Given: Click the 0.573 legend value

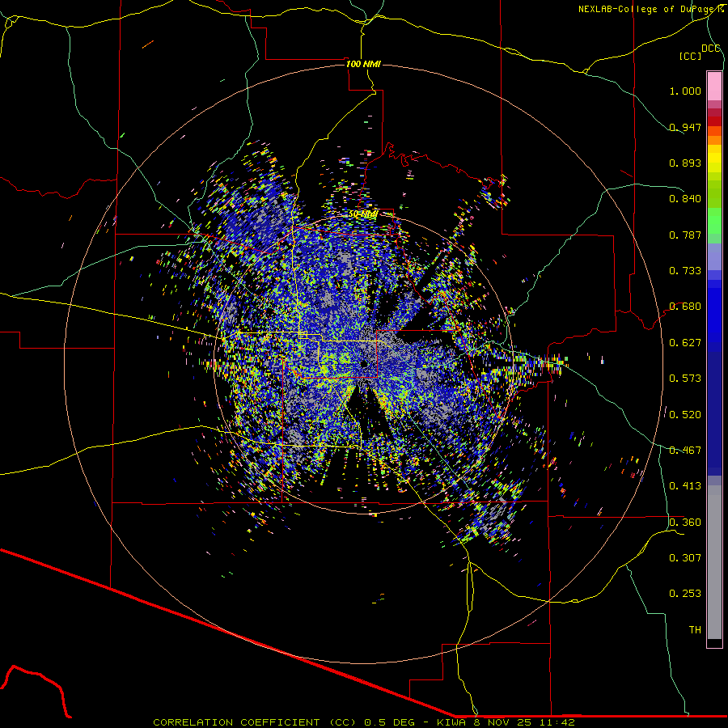Looking at the screenshot, I should [x=685, y=379].
